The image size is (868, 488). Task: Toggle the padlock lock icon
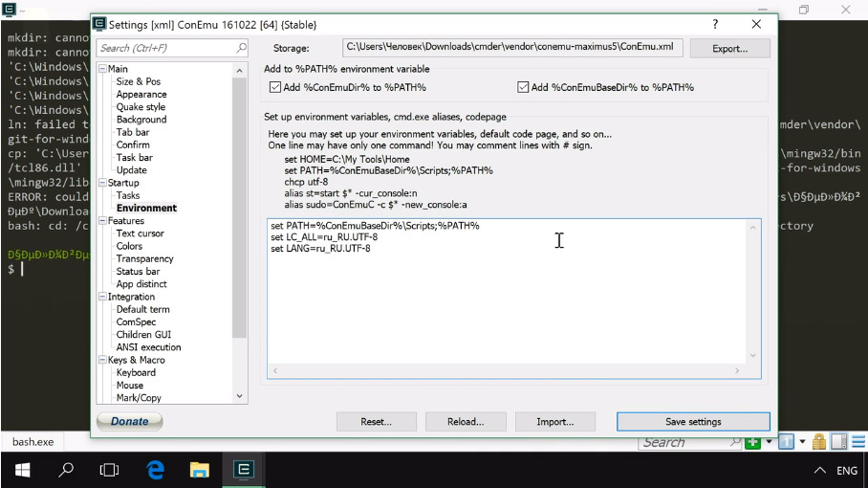818,442
